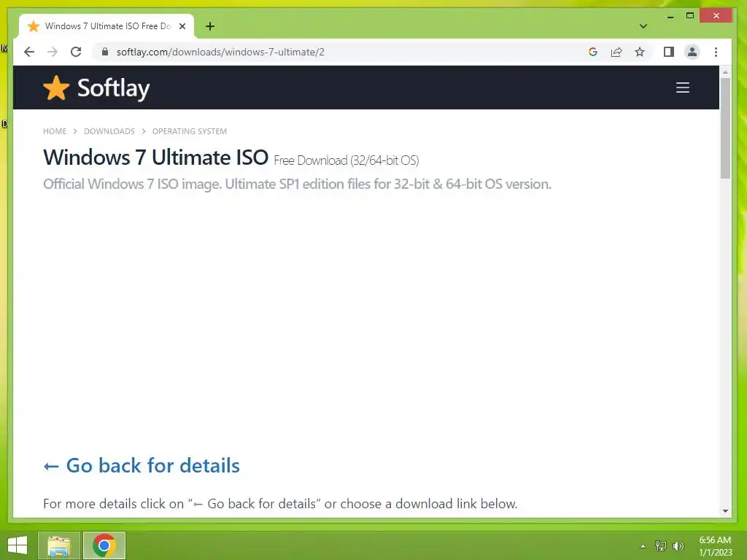Click 'Go back for details' link
Image resolution: width=747 pixels, height=560 pixels.
[x=142, y=465]
